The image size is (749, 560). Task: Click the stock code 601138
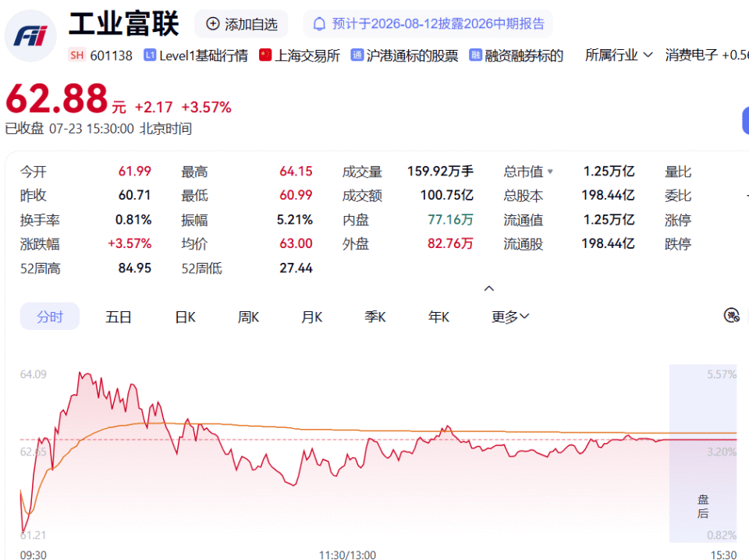coord(111,56)
